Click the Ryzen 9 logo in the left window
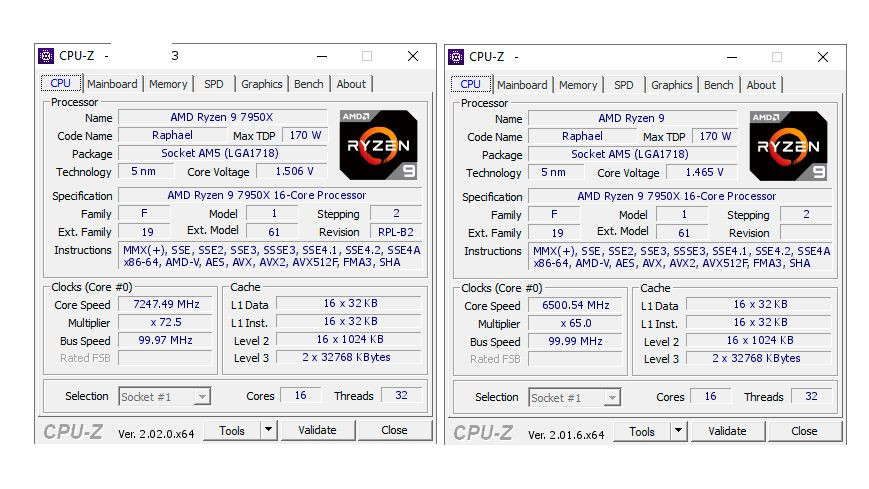This screenshot has height=489, width=869. click(x=379, y=145)
